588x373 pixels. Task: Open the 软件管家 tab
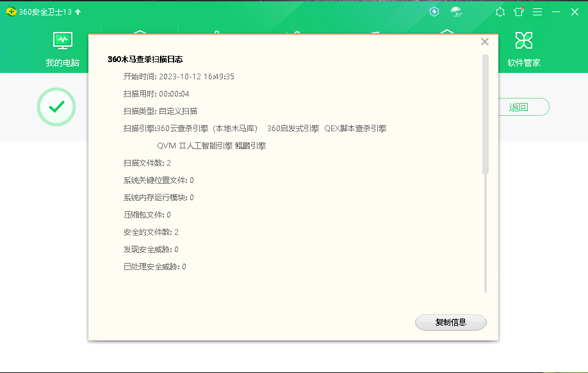point(524,50)
